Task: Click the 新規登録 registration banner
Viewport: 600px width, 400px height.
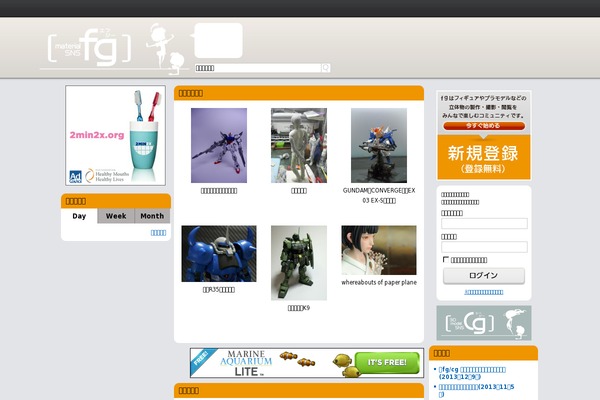Action: pyautogui.click(x=484, y=157)
